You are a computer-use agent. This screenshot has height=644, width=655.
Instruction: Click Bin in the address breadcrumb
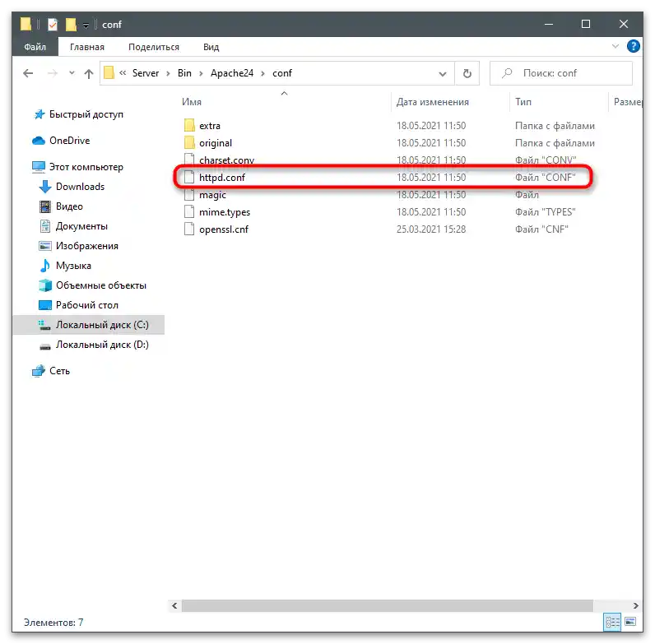pos(184,73)
